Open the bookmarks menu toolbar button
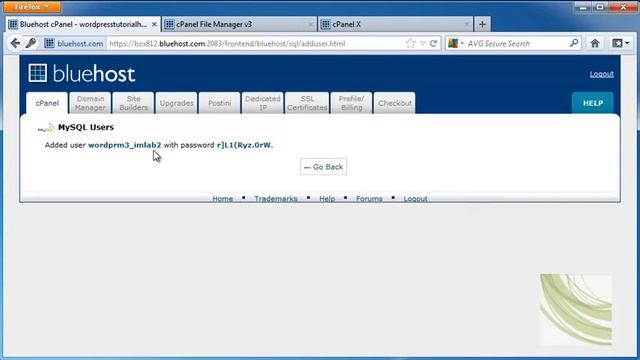 click(x=620, y=43)
